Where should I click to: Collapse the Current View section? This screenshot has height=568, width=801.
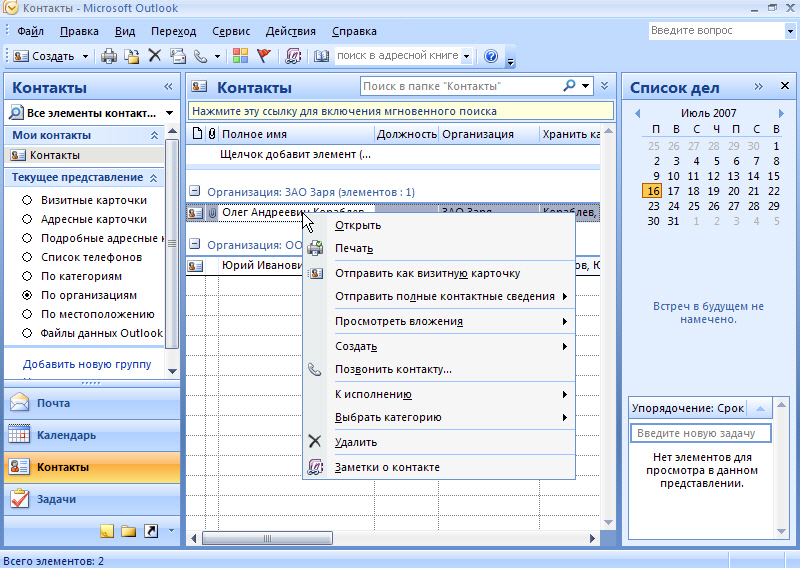tap(153, 178)
